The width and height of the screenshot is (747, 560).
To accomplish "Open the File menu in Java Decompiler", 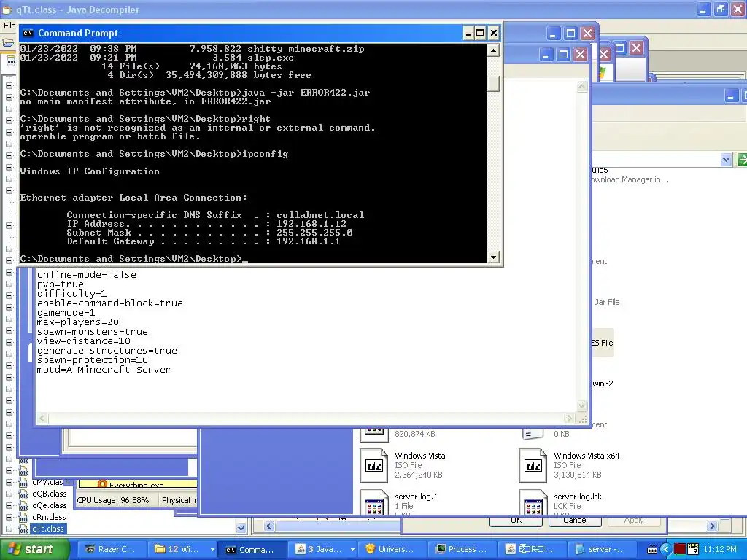I will click(x=9, y=26).
